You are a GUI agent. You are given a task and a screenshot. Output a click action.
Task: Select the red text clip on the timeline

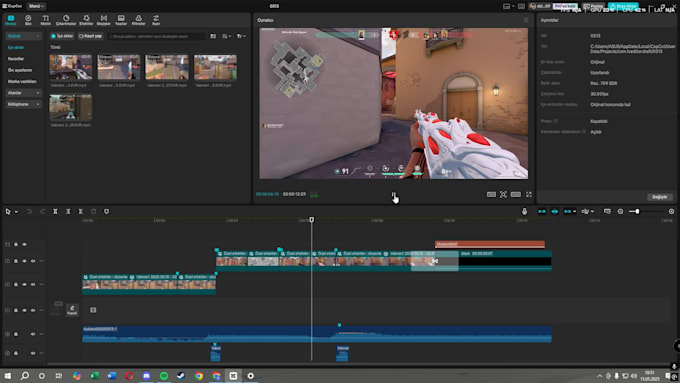click(x=490, y=244)
